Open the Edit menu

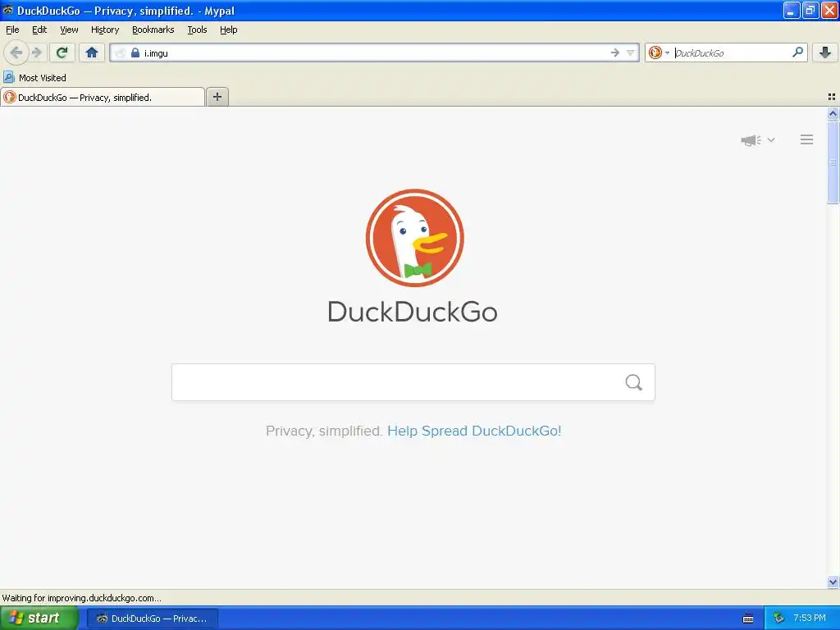click(x=39, y=30)
